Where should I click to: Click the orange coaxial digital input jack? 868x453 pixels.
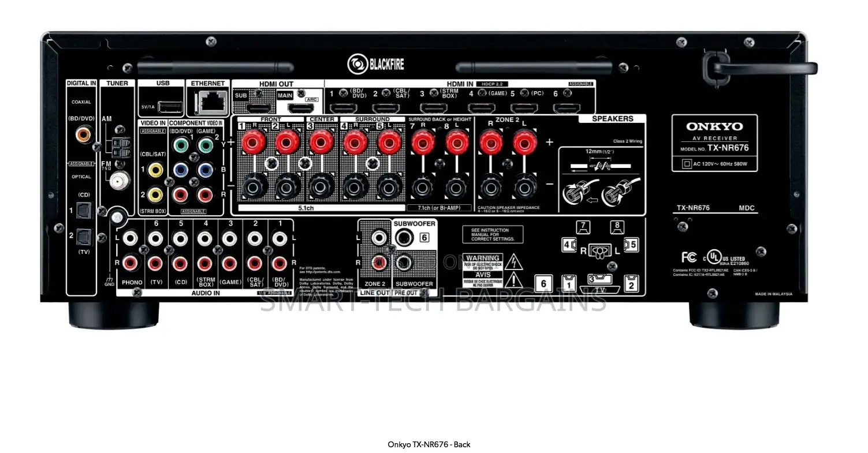click(83, 136)
